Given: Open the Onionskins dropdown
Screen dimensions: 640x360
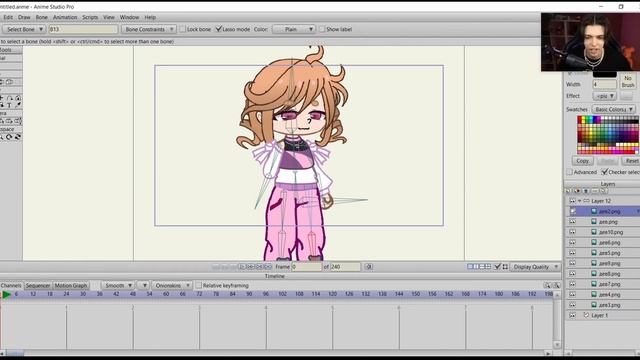Looking at the screenshot, I should point(172,285).
